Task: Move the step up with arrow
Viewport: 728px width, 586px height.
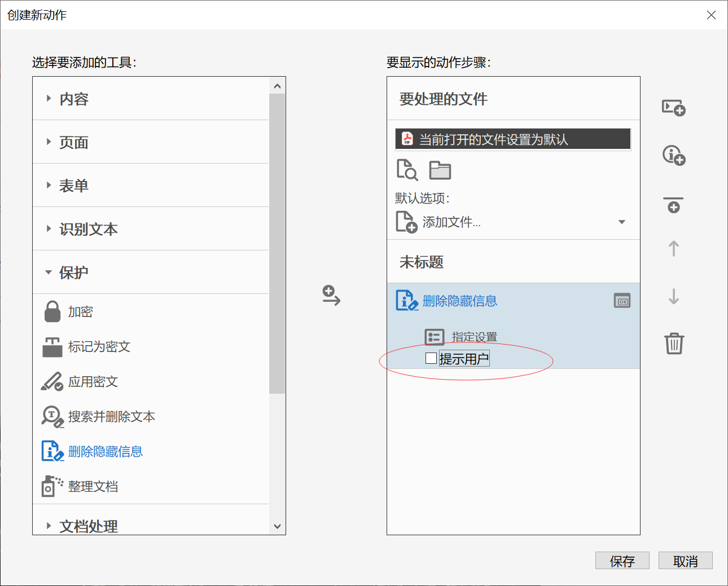Action: [674, 249]
